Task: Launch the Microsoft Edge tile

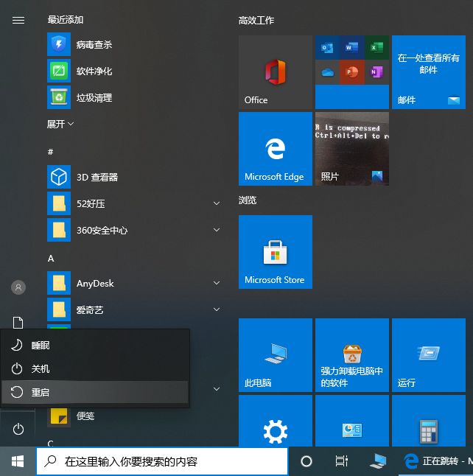Action: (275, 149)
